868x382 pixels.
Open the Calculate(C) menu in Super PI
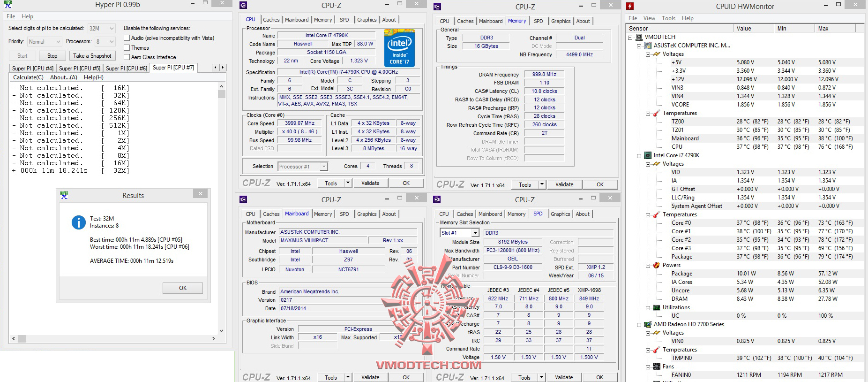tap(28, 77)
